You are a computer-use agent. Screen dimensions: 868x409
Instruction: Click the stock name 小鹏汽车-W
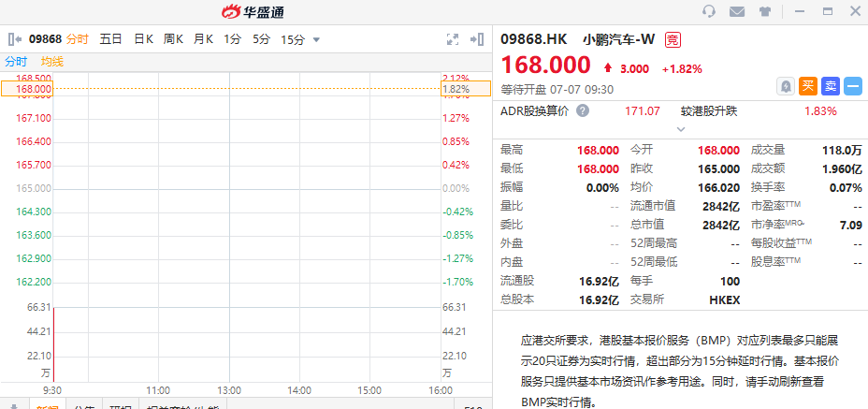(618, 39)
